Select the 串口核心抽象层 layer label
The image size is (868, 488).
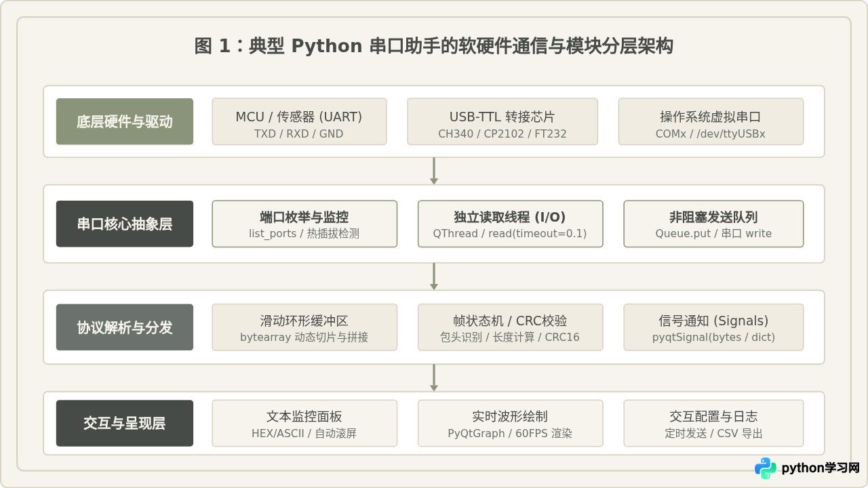coord(125,224)
